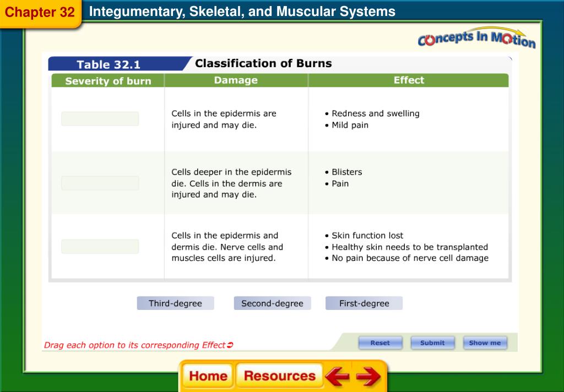Click the Integumentary, Skeletal, and Muscular Systems heading
564x392 pixels.
(x=242, y=12)
